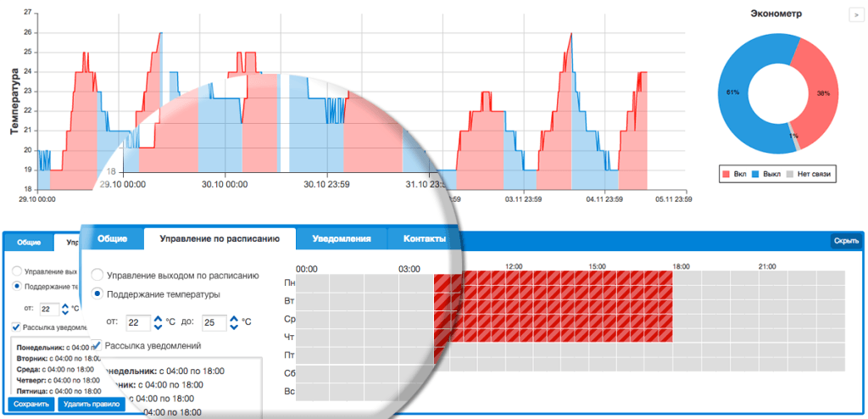Screen dimensions: 868x419
Task: Select 'Поддержание температуры' radio button
Action: [98, 293]
